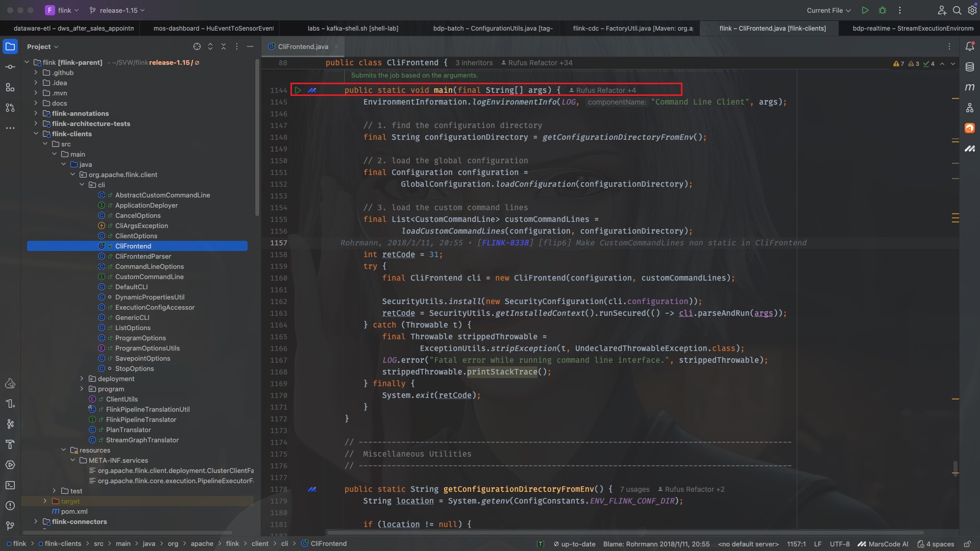Open release-1.15 branch dropdown
This screenshot has height=551, width=980.
point(117,10)
